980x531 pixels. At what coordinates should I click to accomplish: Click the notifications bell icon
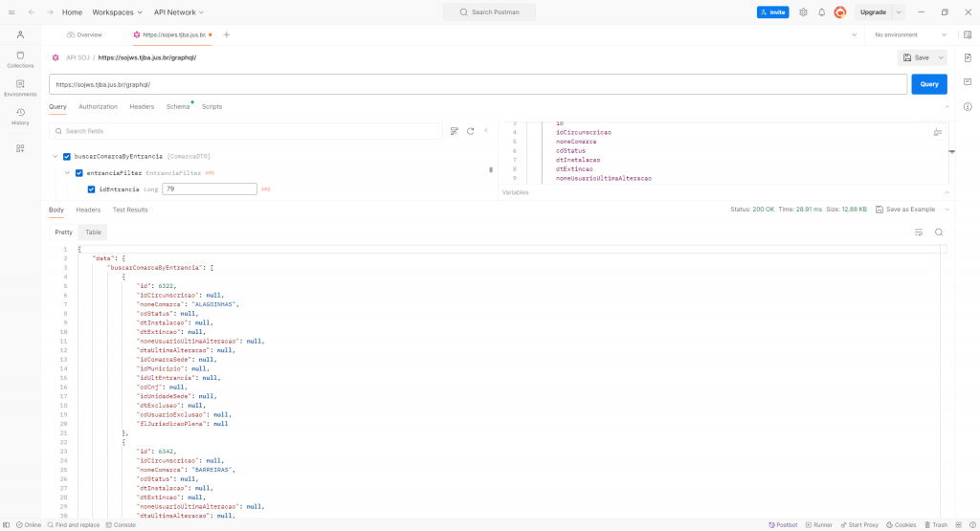pyautogui.click(x=821, y=12)
